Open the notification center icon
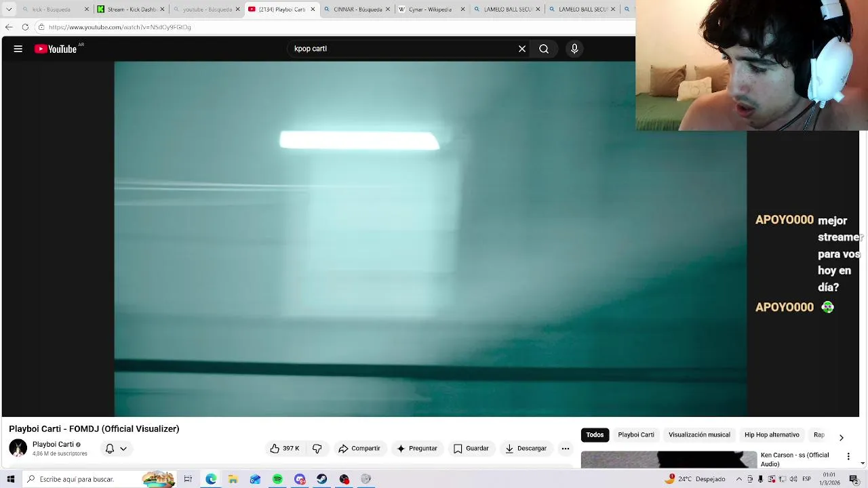 tap(854, 479)
